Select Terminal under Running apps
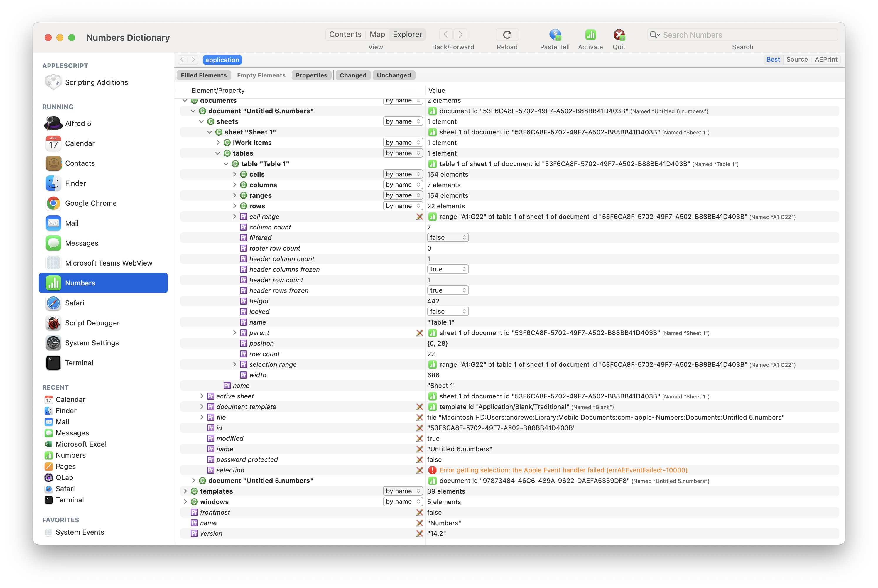878x588 pixels. pos(79,363)
